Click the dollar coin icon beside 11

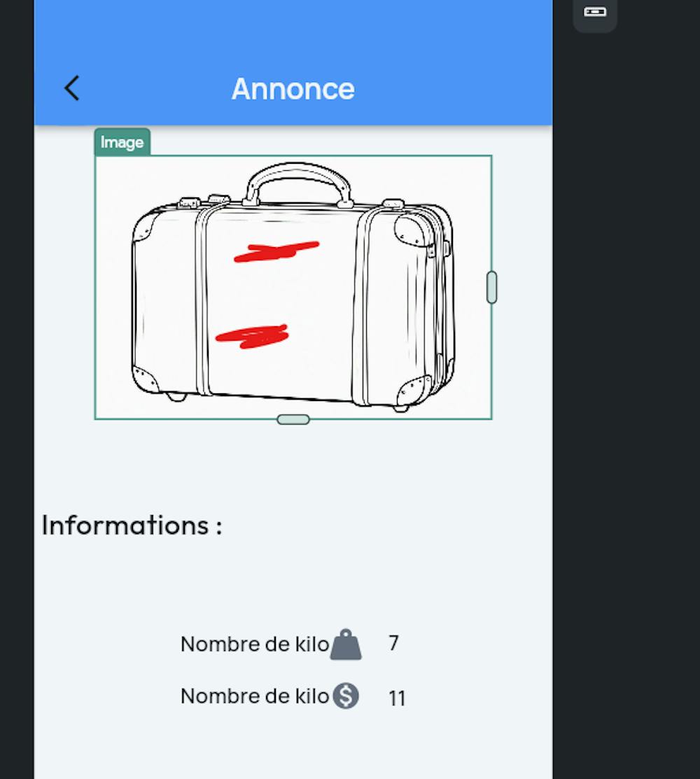click(346, 696)
